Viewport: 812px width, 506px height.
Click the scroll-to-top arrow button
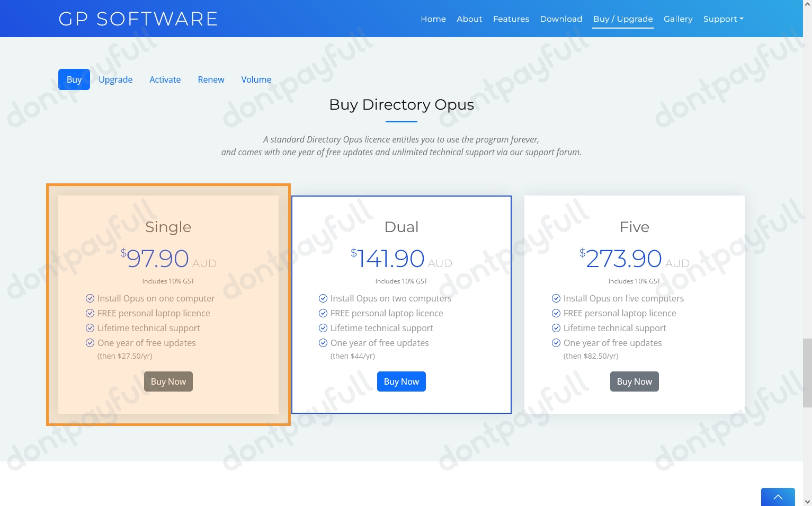coord(778,498)
